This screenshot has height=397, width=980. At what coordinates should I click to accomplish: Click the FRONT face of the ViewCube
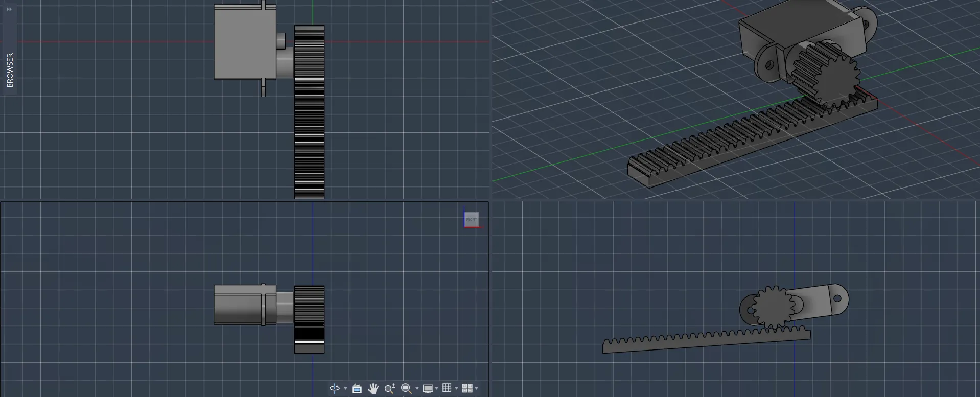pos(472,220)
